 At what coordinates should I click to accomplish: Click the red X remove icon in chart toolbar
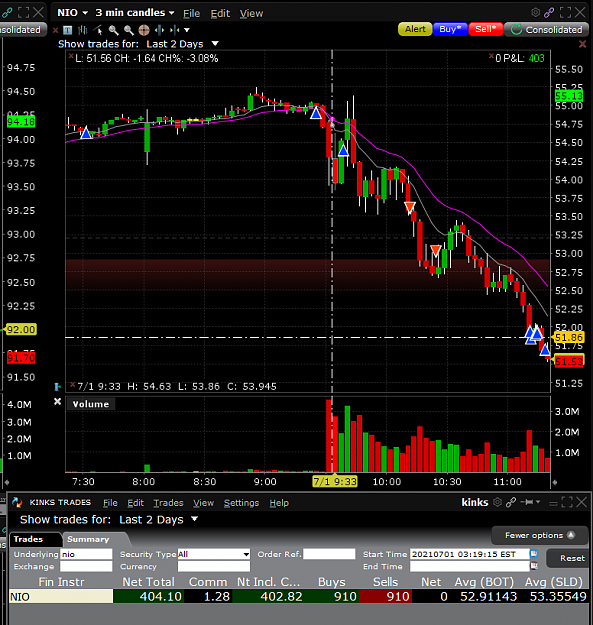coord(55,30)
